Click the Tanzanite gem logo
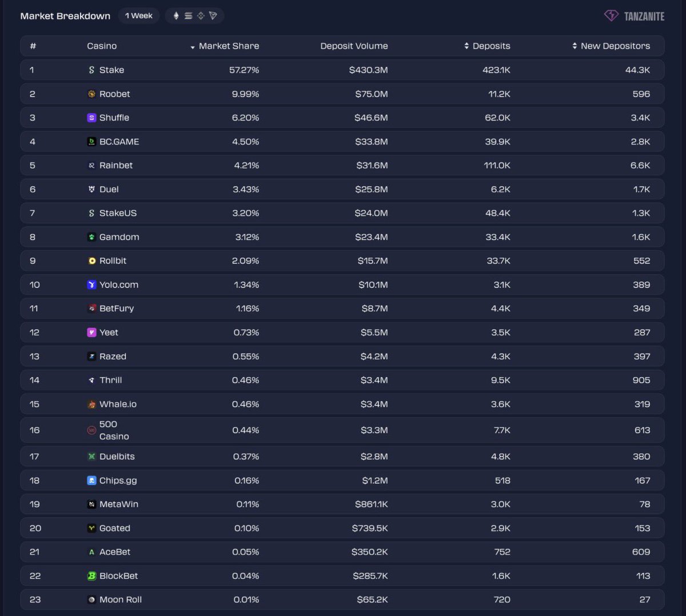Viewport: 686px width, 616px height. click(x=611, y=16)
